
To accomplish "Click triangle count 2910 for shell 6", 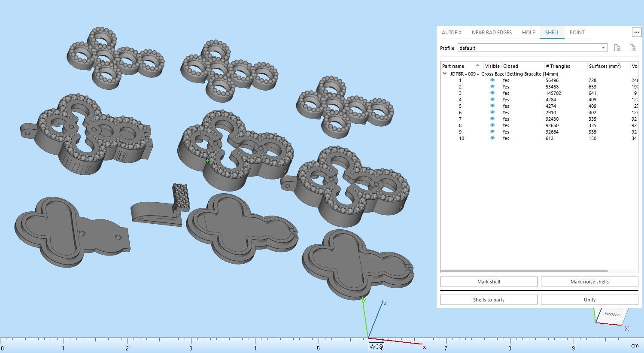I will (x=551, y=113).
